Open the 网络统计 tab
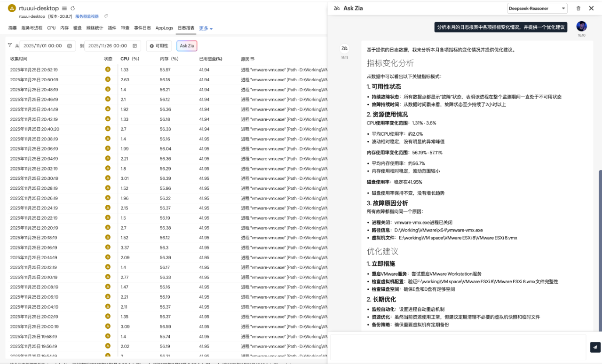602x364 pixels. click(x=95, y=28)
